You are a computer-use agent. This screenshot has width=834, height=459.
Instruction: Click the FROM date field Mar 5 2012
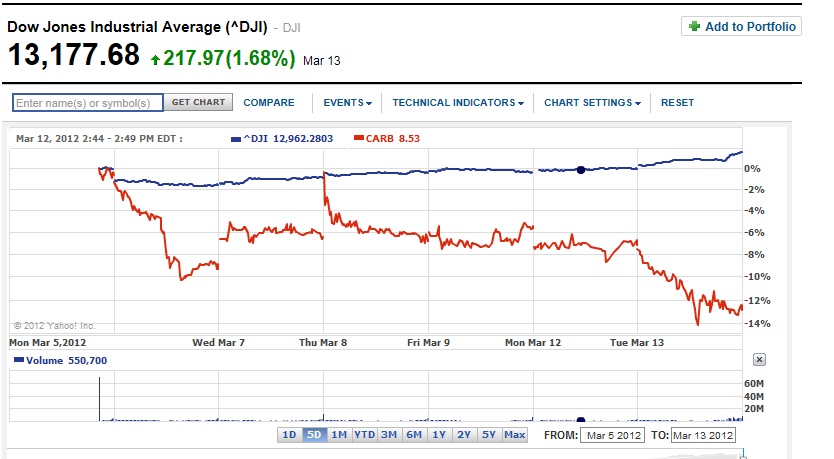[x=612, y=436]
